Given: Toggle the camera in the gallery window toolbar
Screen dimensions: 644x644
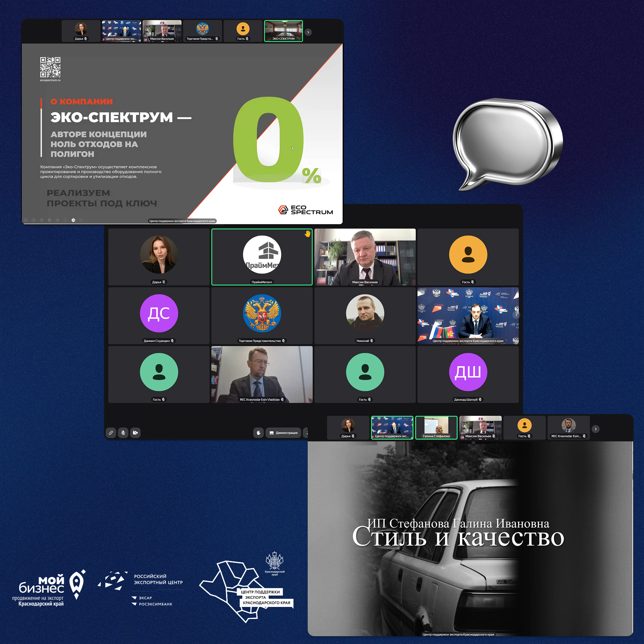Looking at the screenshot, I should [x=135, y=433].
